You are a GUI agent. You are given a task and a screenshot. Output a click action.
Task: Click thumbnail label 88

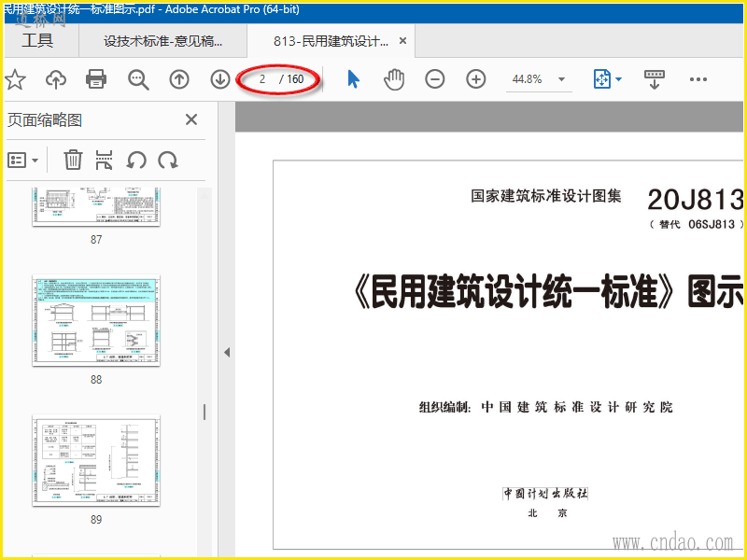tap(96, 380)
